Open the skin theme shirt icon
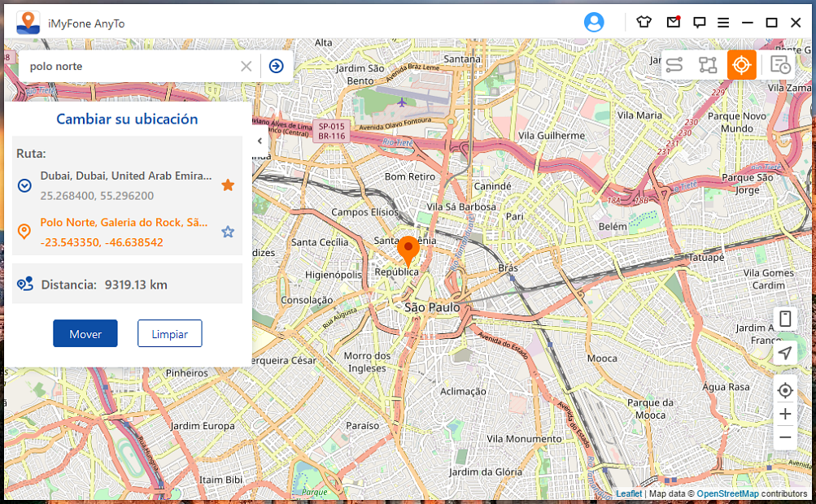The image size is (816, 504). point(644,22)
